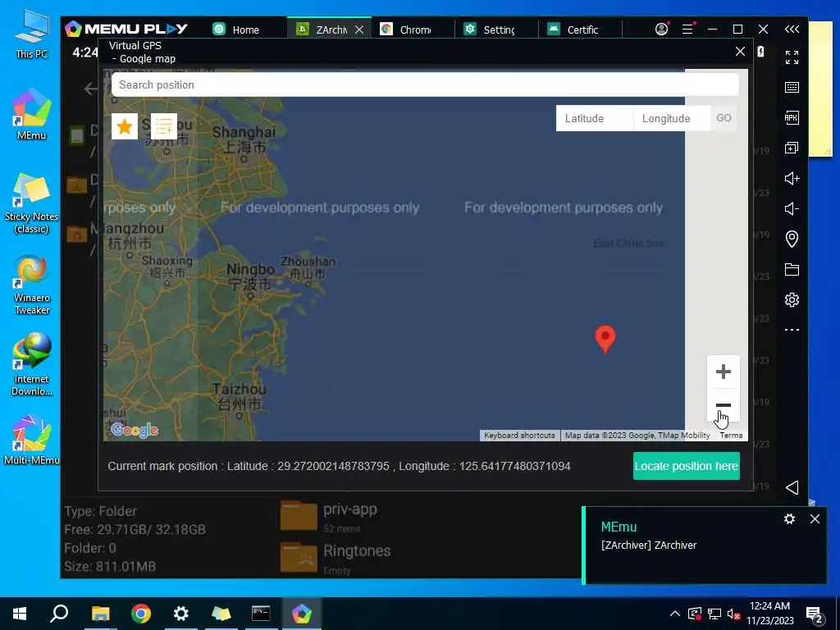Open the Windows Start menu
Screen dimensions: 840x630
20,614
